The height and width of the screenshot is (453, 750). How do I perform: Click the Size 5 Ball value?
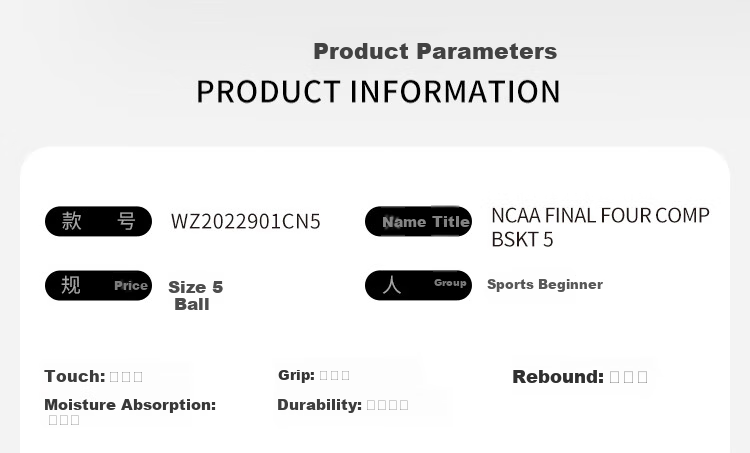click(x=195, y=296)
